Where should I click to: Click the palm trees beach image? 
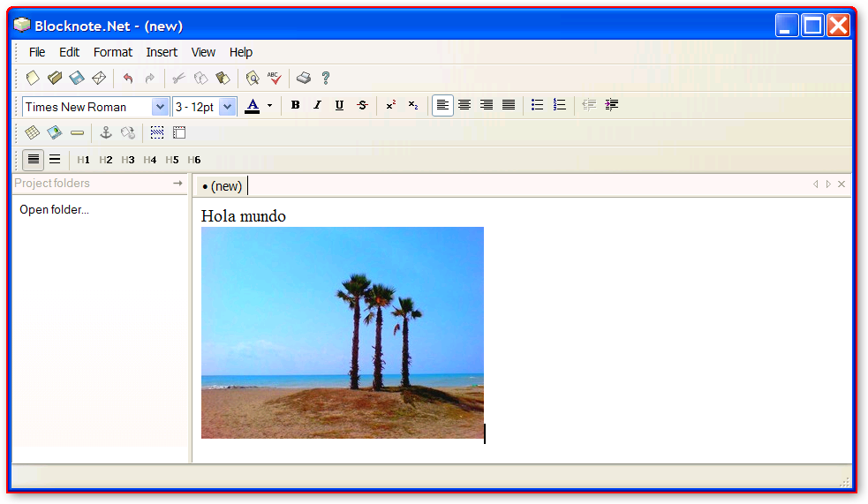click(x=342, y=333)
